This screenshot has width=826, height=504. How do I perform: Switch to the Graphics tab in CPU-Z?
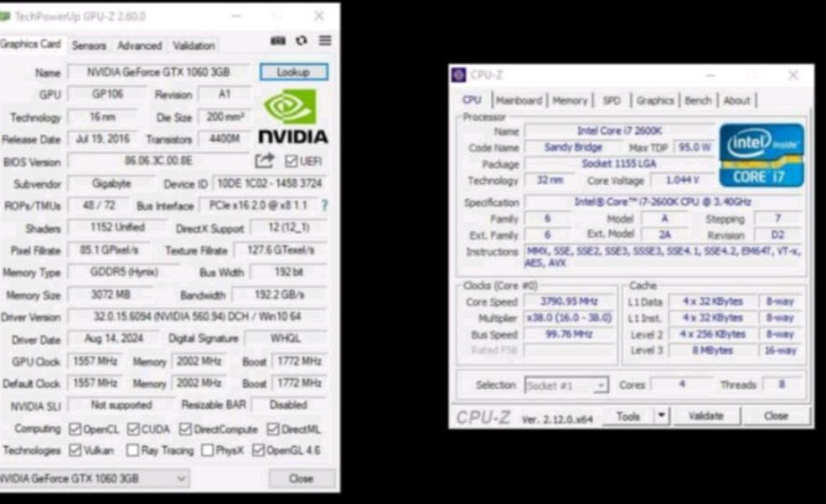pyautogui.click(x=655, y=100)
